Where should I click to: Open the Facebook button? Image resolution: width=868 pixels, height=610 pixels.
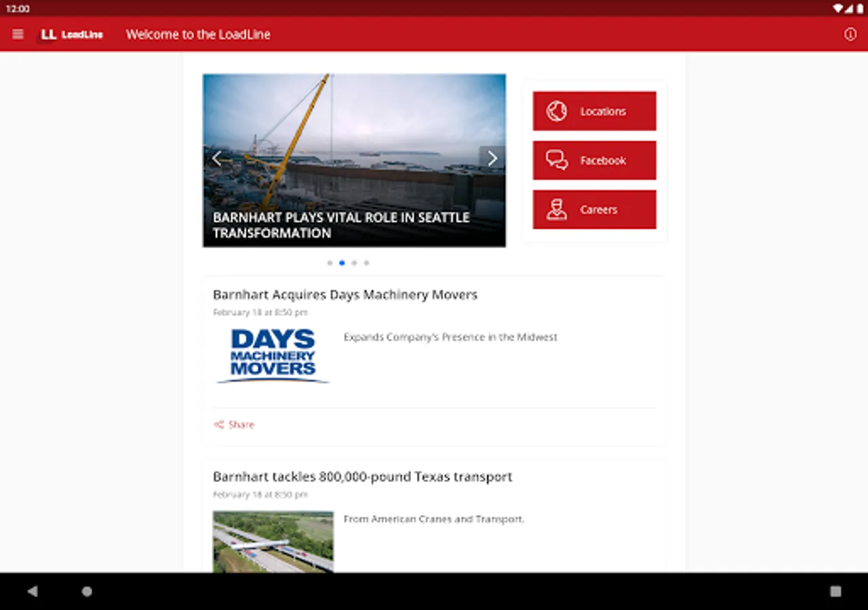coord(595,161)
